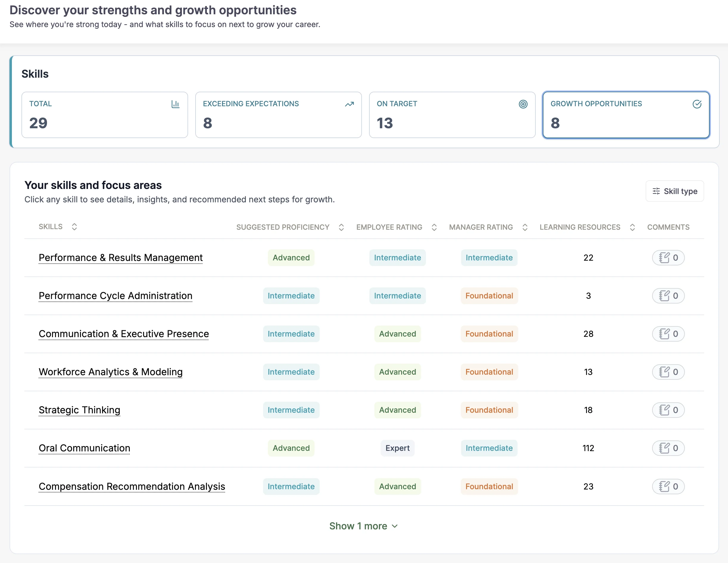Viewport: 728px width, 563px height.
Task: Click learning resources count 22
Action: click(x=588, y=258)
